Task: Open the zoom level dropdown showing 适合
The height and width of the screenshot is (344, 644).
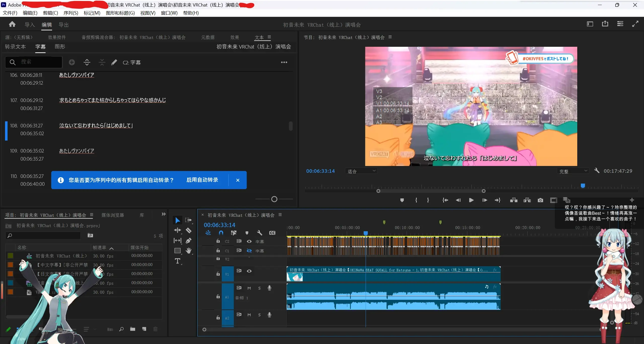Action: (361, 171)
